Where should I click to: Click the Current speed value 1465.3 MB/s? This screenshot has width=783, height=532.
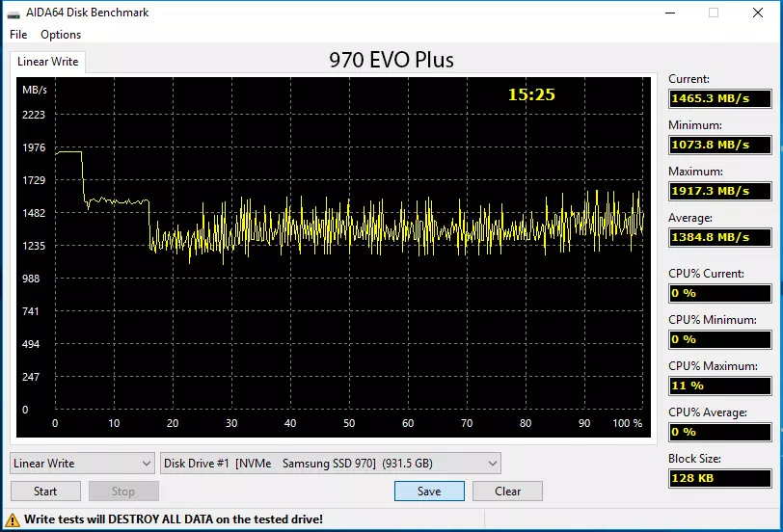pyautogui.click(x=720, y=98)
